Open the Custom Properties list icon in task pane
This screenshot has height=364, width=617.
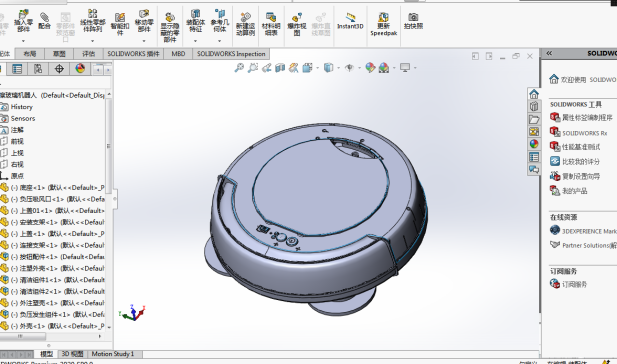click(x=534, y=157)
